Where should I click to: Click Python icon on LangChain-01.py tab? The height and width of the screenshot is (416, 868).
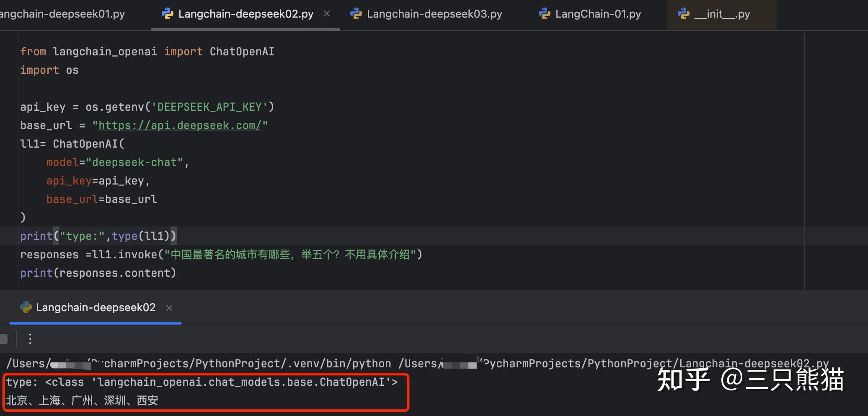(545, 14)
